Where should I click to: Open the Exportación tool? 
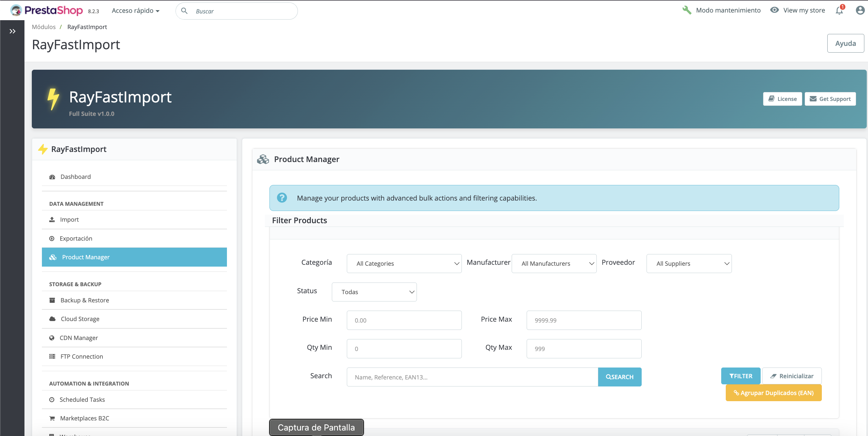coord(76,238)
